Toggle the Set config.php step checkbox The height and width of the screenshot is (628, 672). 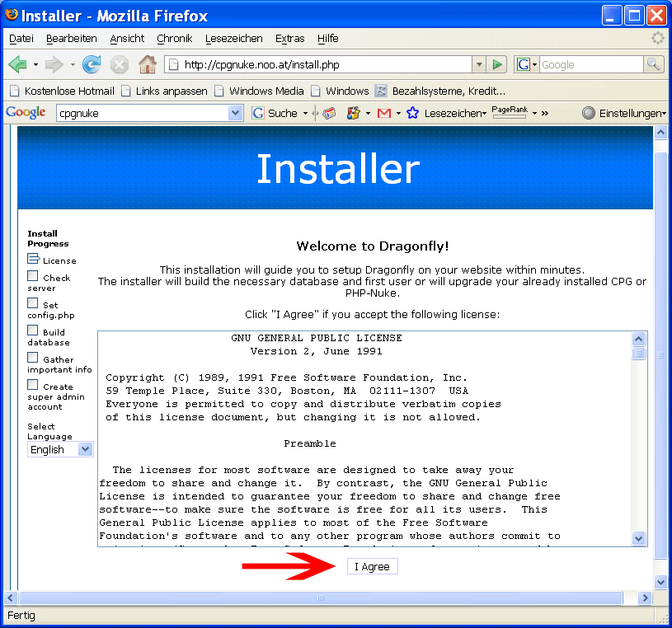coord(33,302)
